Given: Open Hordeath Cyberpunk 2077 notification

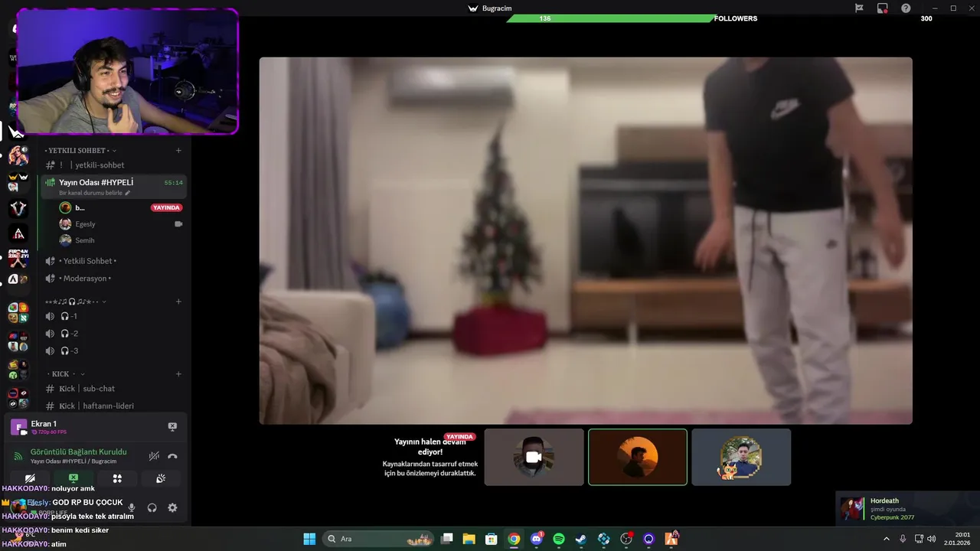Looking at the screenshot, I should 907,509.
